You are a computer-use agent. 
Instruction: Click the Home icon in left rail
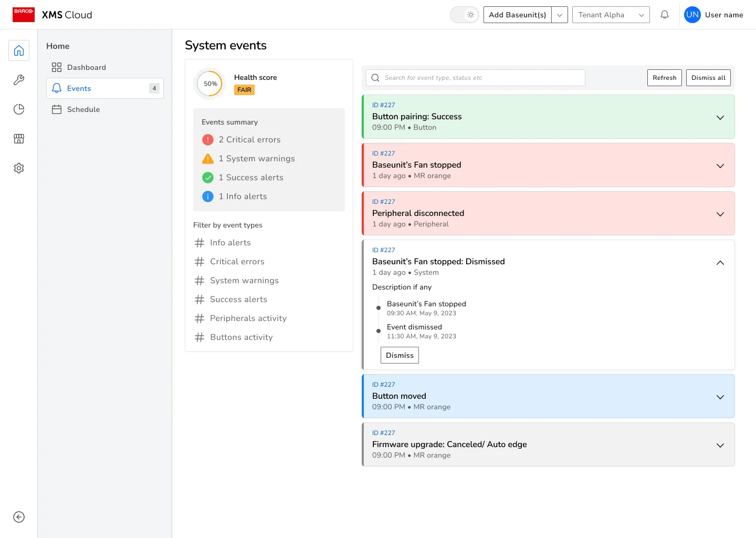[x=19, y=50]
